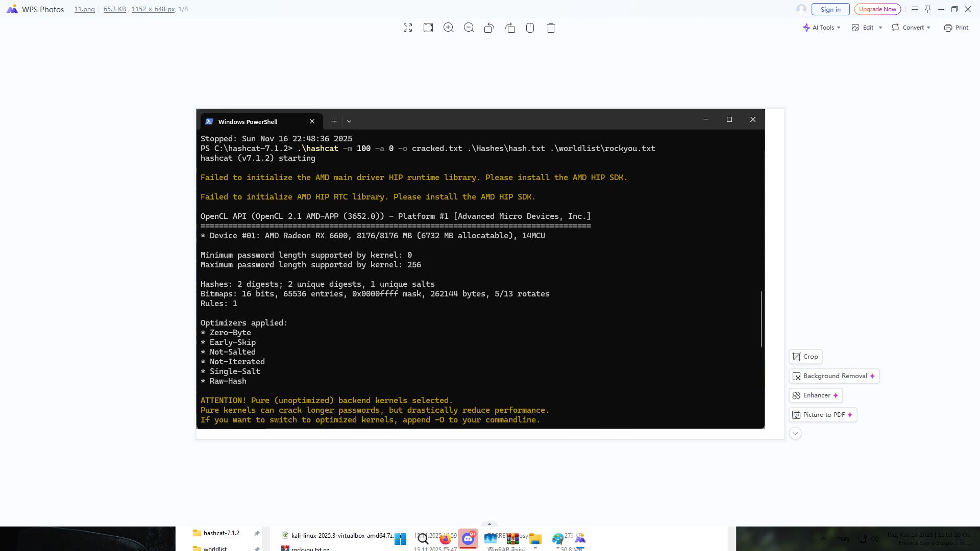Click the Edit button
Image resolution: width=980 pixels, height=551 pixels.
coord(863,28)
